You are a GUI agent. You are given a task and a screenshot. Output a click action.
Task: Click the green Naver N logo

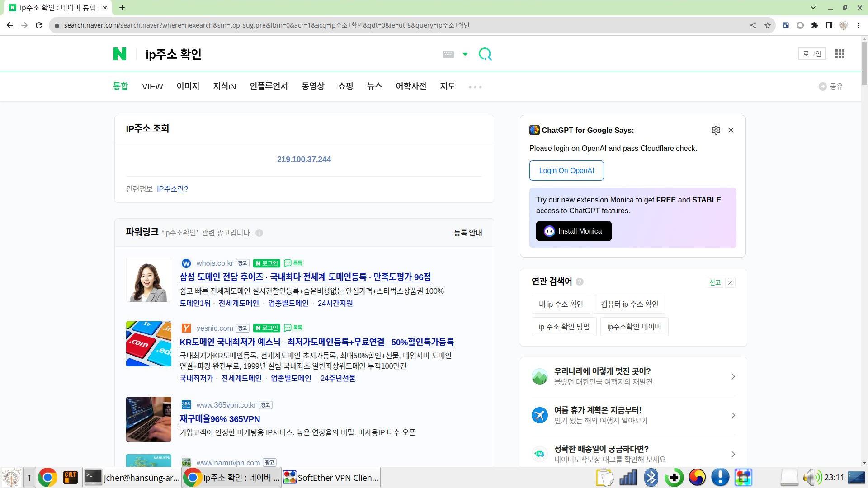coord(120,54)
